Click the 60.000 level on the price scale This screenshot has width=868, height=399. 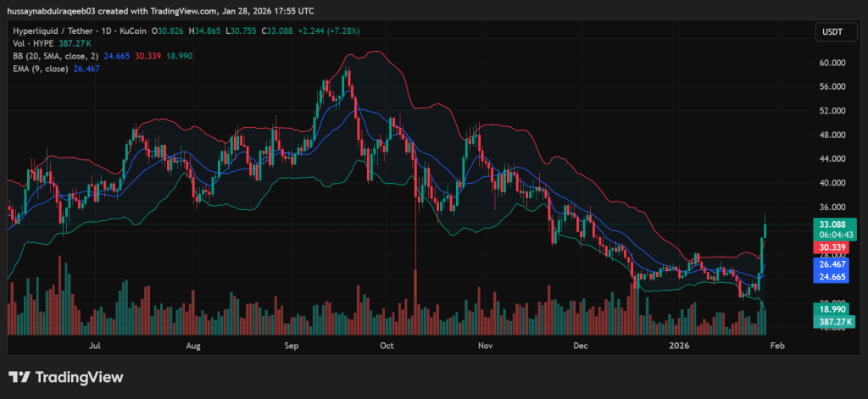834,63
